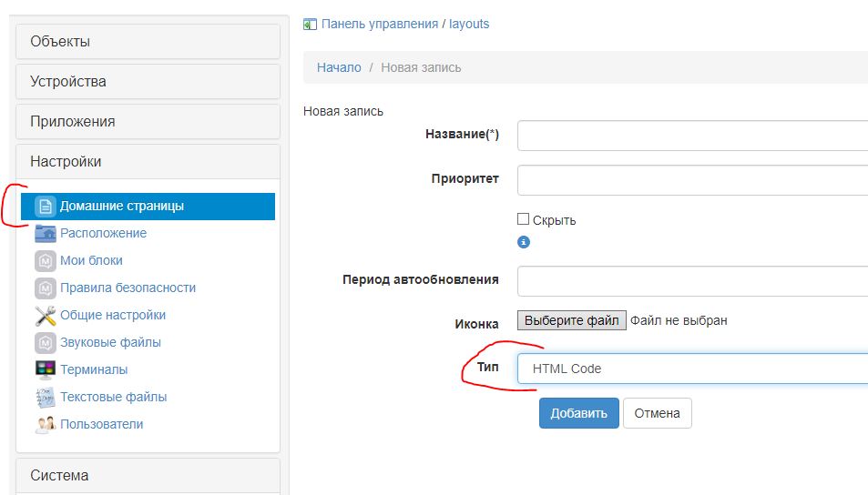The height and width of the screenshot is (495, 868).
Task: Open Правила безопасности page
Action: click(x=128, y=288)
